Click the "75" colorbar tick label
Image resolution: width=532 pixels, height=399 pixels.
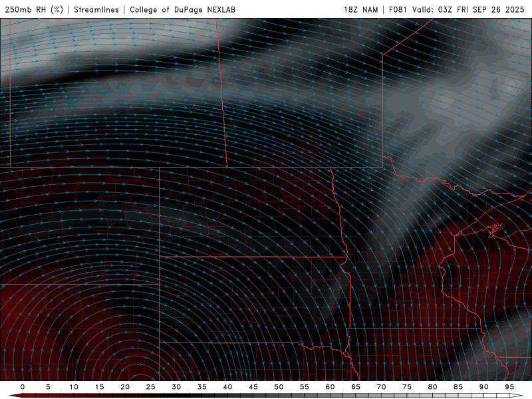click(x=407, y=387)
